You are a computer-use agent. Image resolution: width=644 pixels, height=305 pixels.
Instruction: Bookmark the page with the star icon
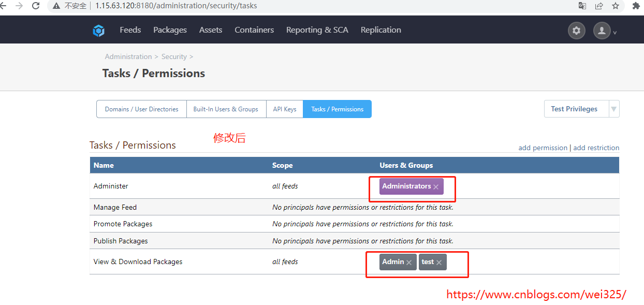tap(614, 6)
